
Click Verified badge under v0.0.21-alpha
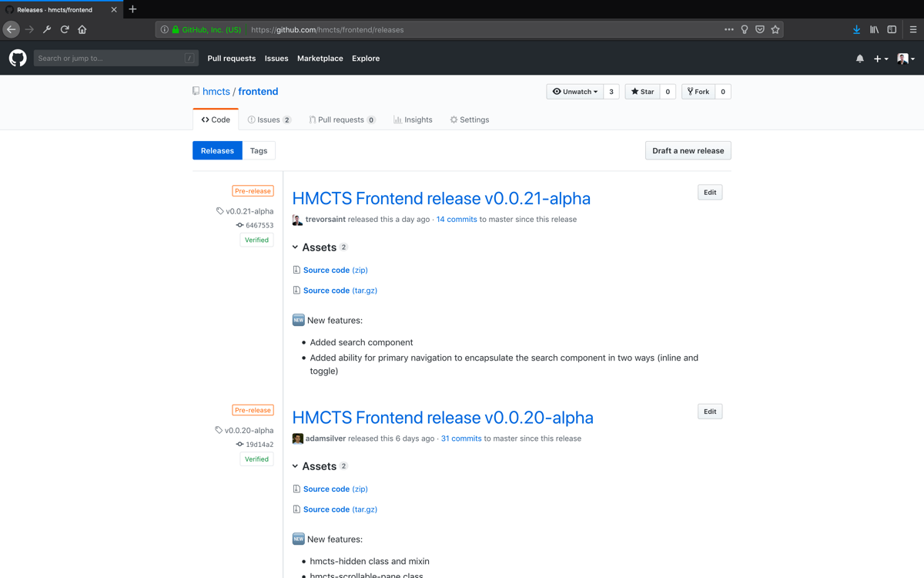tap(256, 240)
